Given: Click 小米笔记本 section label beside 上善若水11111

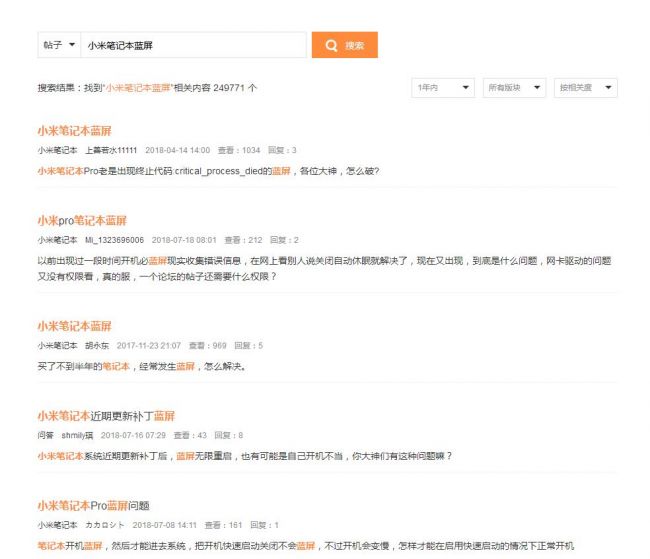Looking at the screenshot, I should coord(57,150).
